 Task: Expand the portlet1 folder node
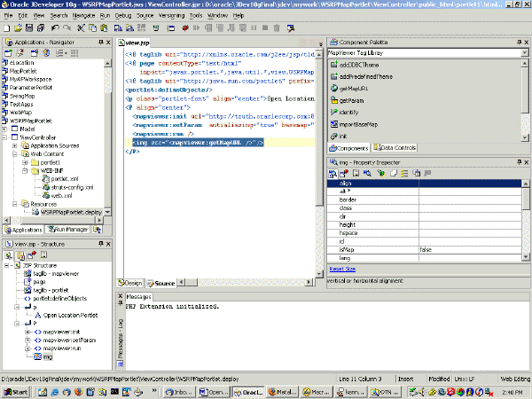pos(25,162)
